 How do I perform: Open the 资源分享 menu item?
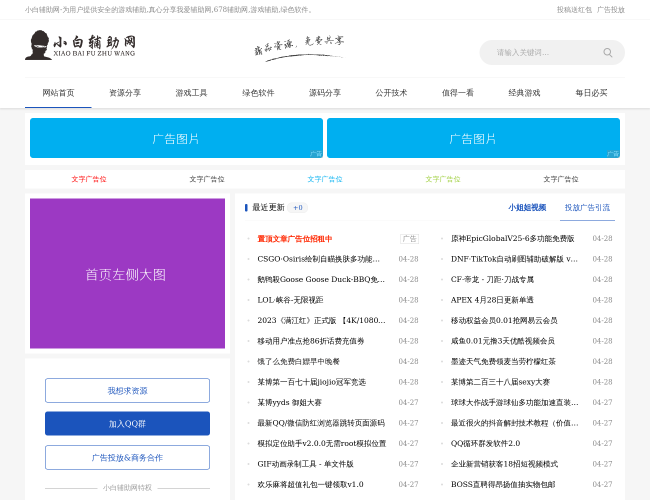point(125,93)
